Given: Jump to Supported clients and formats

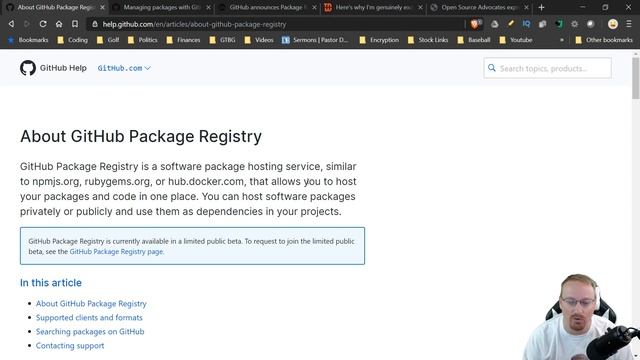Looking at the screenshot, I should [89, 318].
